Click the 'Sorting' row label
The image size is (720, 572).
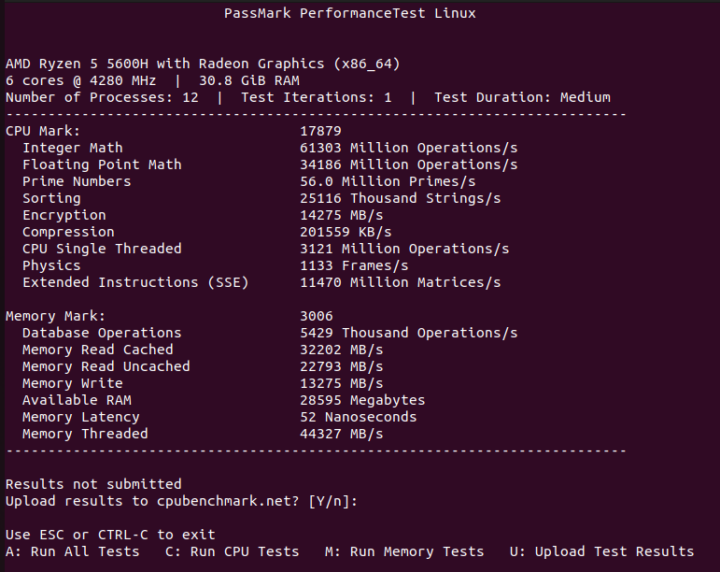tap(51, 198)
